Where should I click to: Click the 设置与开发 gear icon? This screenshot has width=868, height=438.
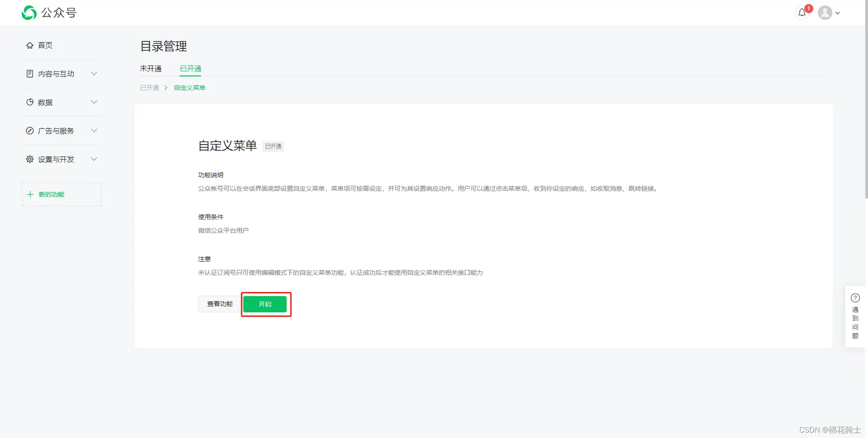(29, 159)
